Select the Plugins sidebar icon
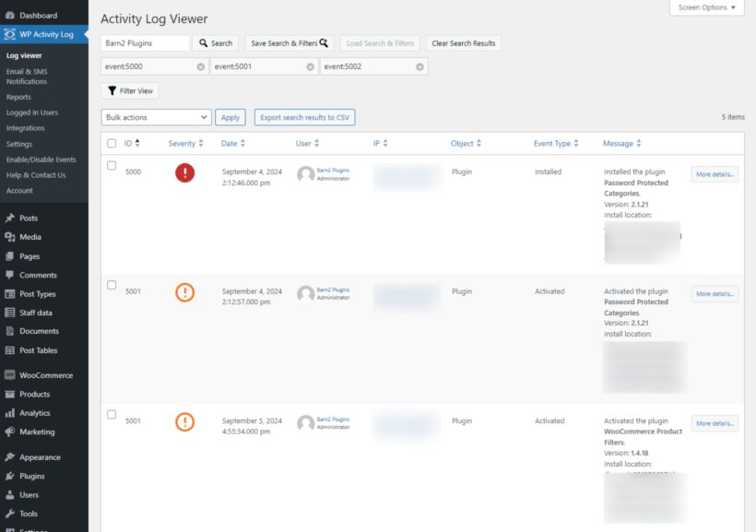 pyautogui.click(x=11, y=476)
